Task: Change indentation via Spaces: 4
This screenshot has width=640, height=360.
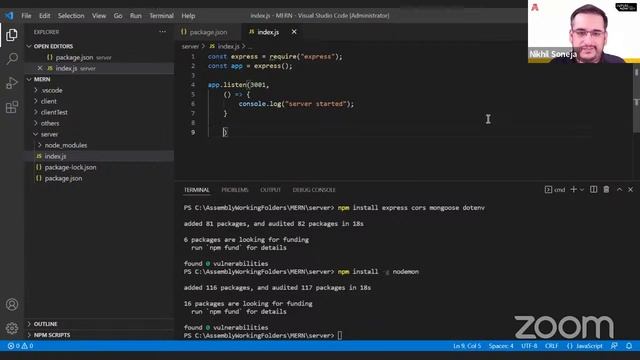Action: pos(501,346)
